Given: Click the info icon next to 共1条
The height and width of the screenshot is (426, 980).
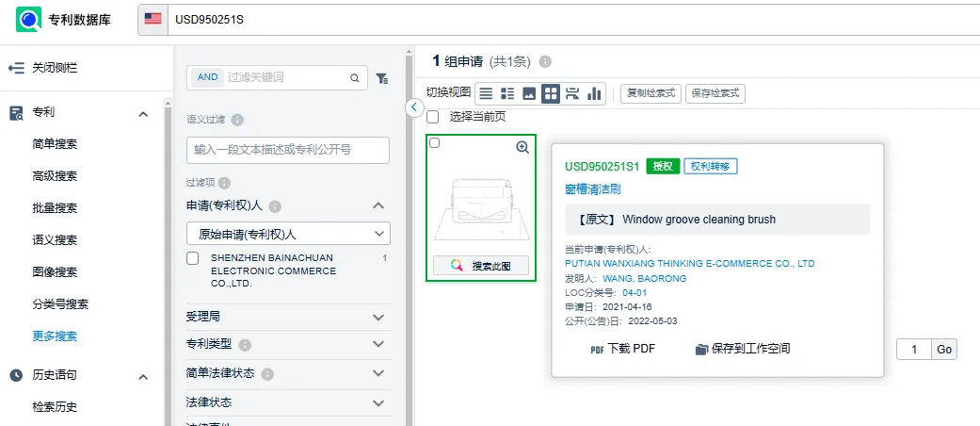Looking at the screenshot, I should [545, 62].
